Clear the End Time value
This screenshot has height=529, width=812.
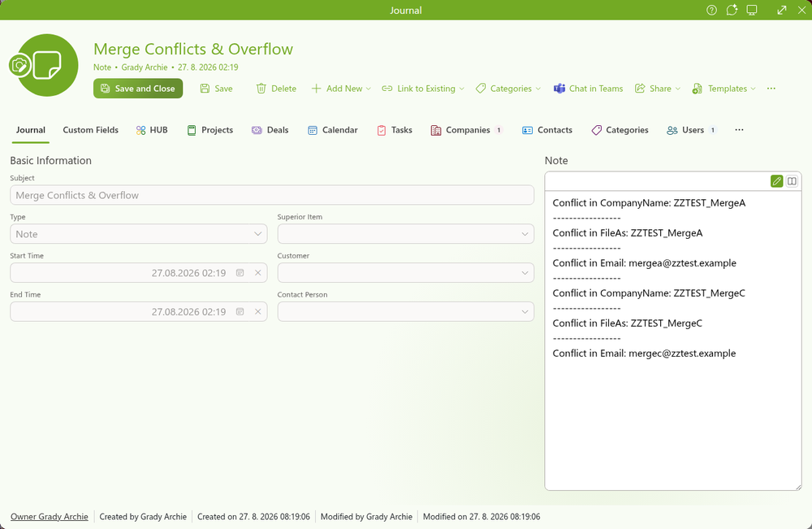tap(258, 312)
